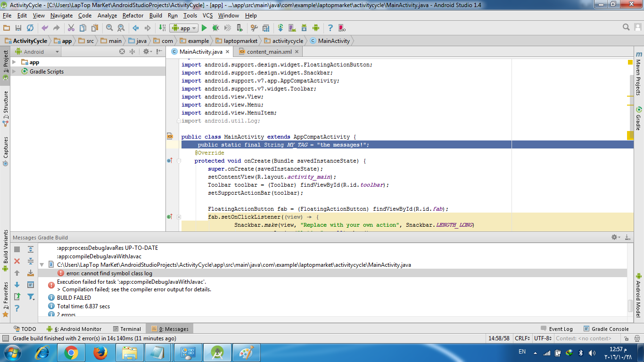Click the Cut scissors icon
The height and width of the screenshot is (362, 644).
pyautogui.click(x=71, y=28)
